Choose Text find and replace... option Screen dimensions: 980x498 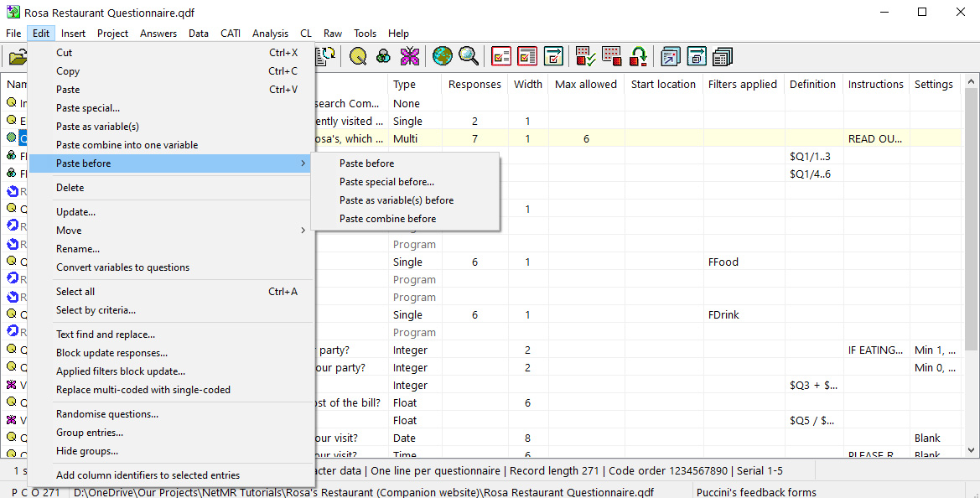coord(105,335)
